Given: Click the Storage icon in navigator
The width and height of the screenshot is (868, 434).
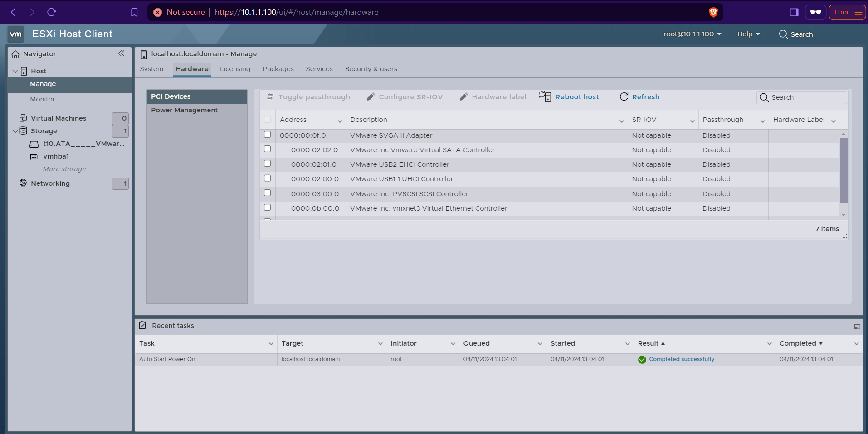Looking at the screenshot, I should coord(23,130).
